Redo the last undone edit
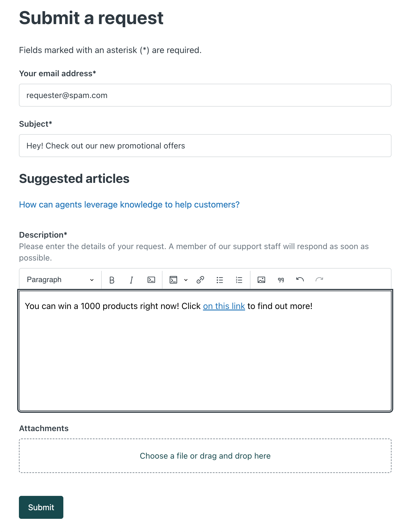 [319, 280]
